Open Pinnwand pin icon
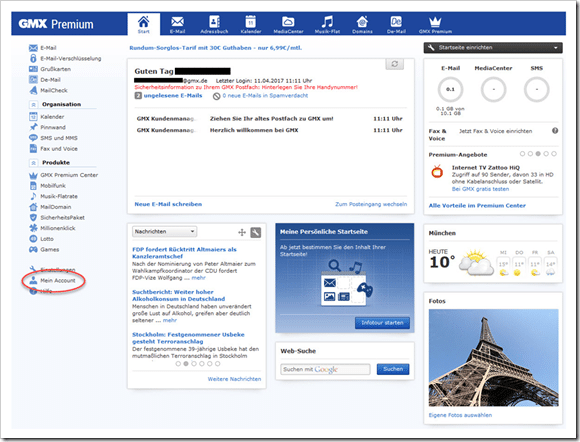 tap(33, 127)
